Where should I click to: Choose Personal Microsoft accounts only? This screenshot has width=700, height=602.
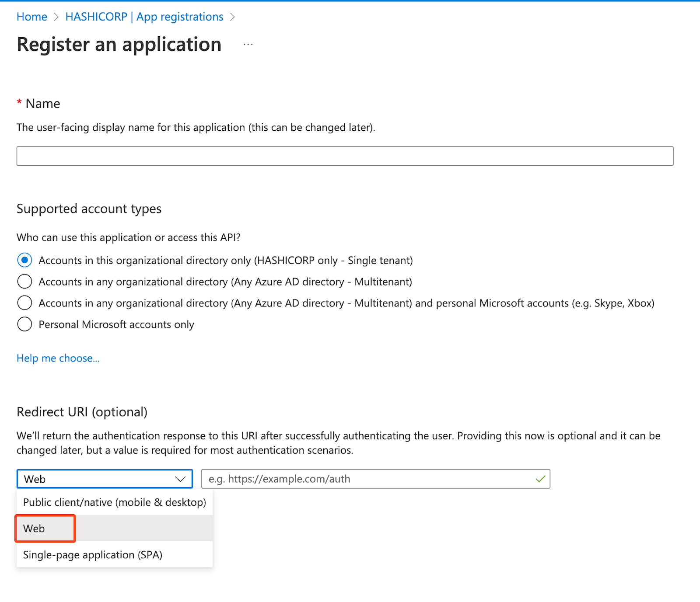[24, 324]
